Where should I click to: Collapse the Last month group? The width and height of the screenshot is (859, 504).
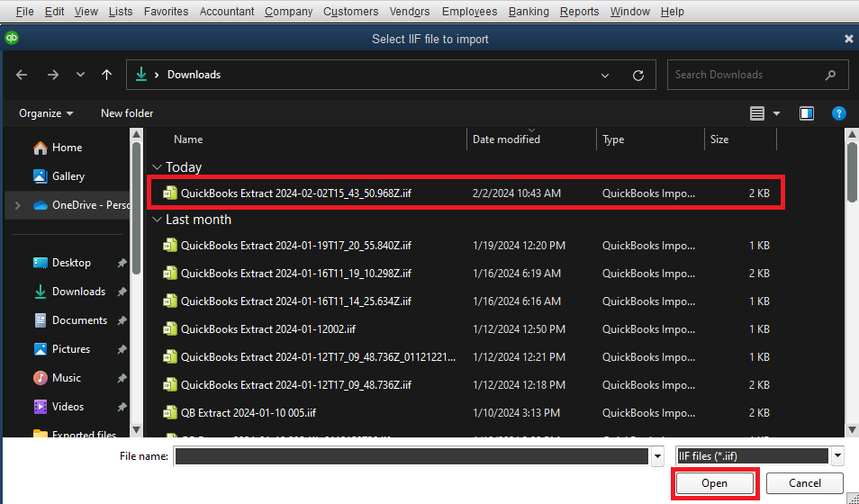(158, 220)
